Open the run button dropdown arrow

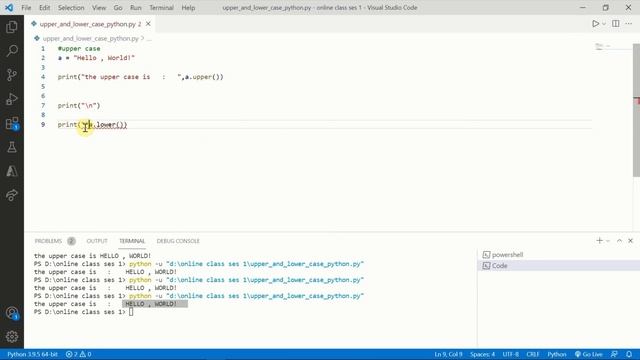[604, 24]
